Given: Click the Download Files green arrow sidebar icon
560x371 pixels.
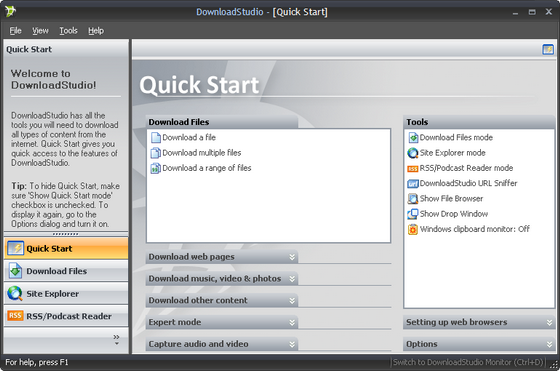Looking at the screenshot, I should (x=15, y=271).
